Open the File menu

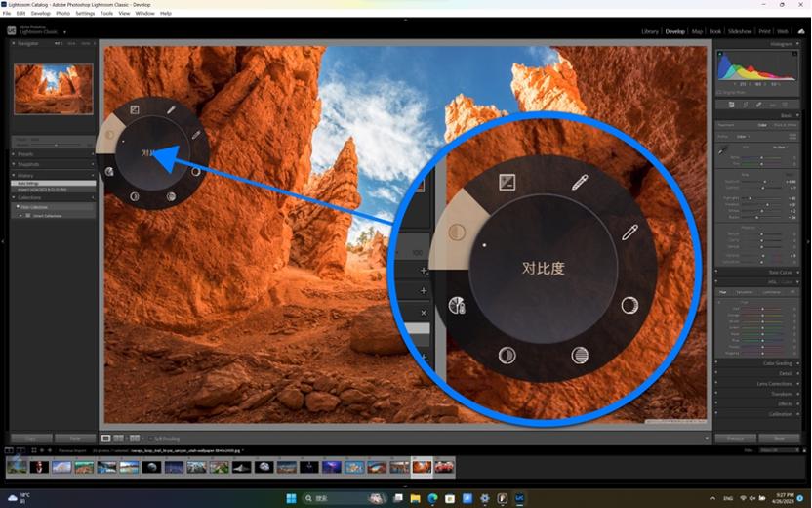click(x=6, y=13)
